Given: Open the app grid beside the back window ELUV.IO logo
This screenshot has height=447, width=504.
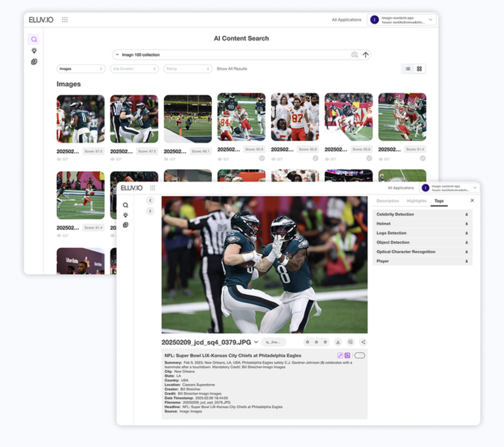Looking at the screenshot, I should coord(65,20).
